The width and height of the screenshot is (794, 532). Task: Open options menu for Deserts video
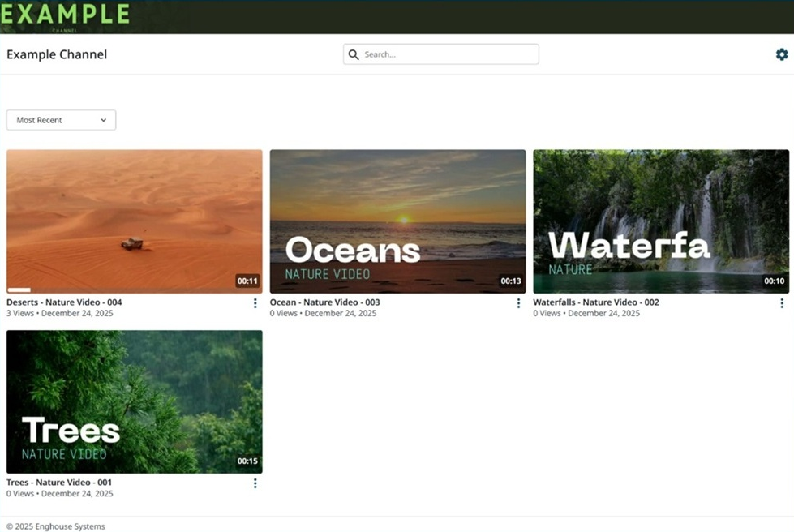point(255,303)
